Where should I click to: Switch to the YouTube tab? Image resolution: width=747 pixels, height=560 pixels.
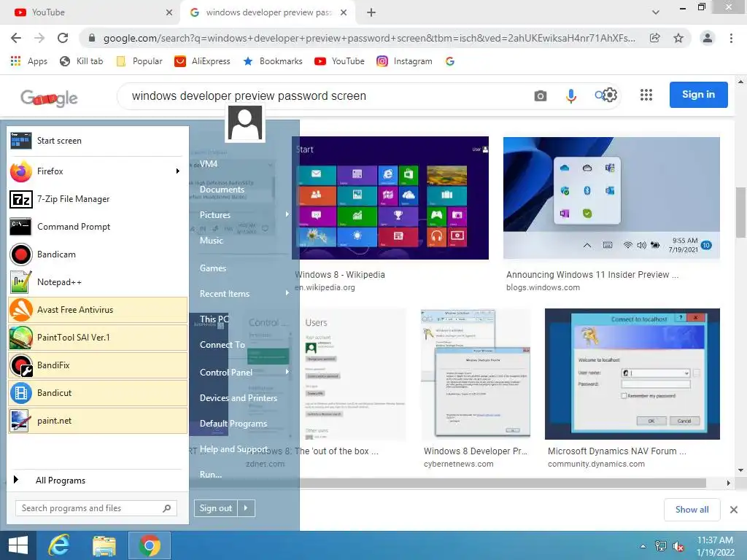90,12
